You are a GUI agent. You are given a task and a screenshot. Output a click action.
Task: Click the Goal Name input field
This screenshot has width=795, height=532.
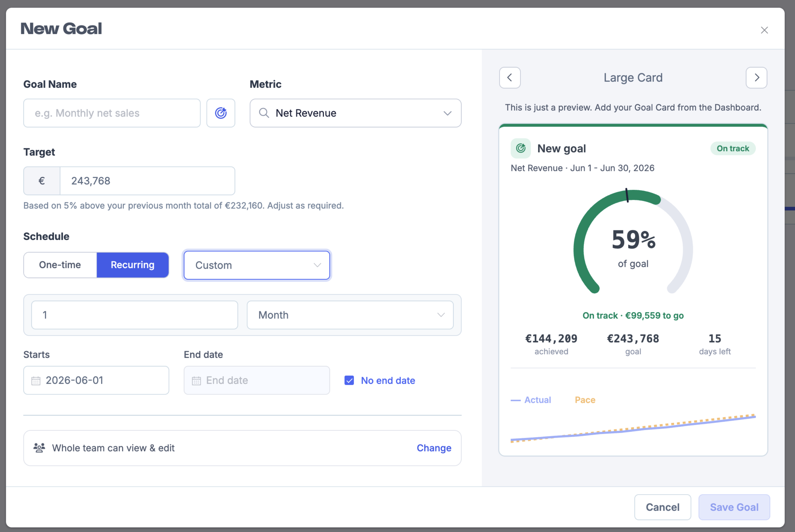click(112, 113)
